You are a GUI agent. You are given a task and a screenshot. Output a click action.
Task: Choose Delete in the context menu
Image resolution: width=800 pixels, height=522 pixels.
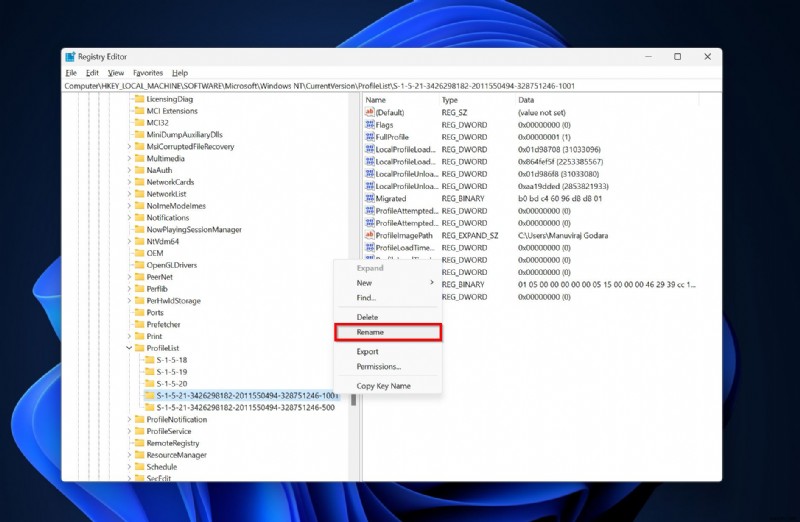[x=388, y=317]
